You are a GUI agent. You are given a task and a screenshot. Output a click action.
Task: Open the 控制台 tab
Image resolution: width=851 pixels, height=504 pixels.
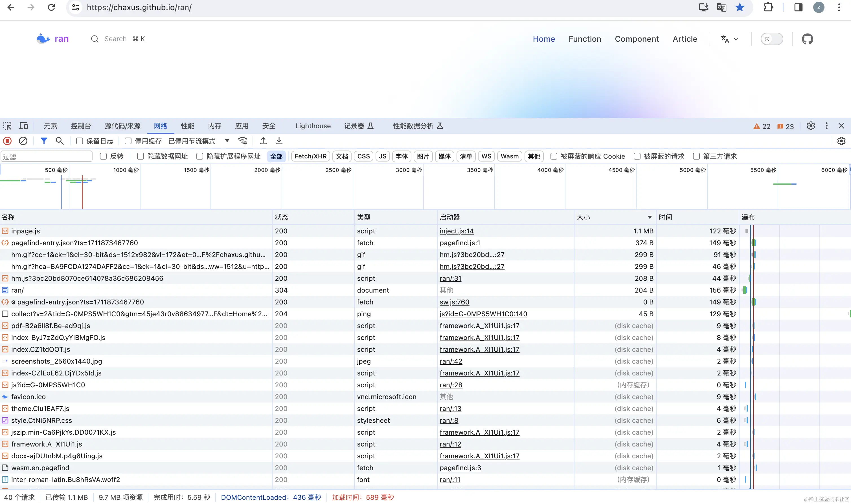click(81, 126)
